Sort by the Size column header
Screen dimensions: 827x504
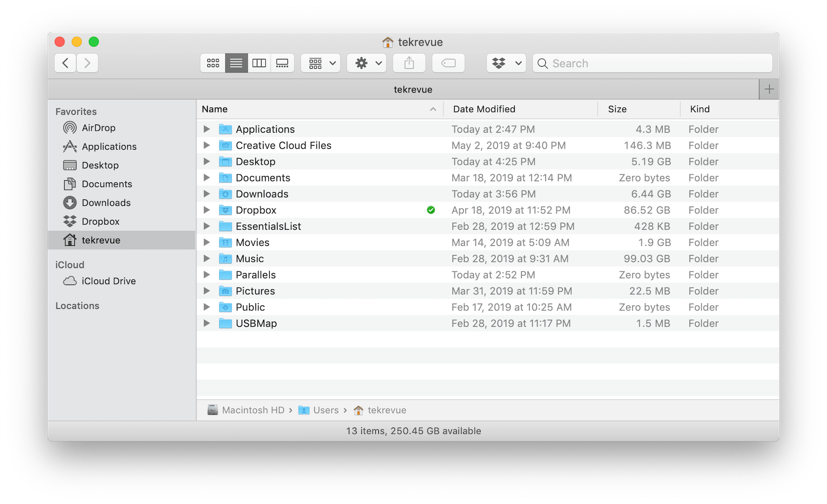[x=639, y=109]
